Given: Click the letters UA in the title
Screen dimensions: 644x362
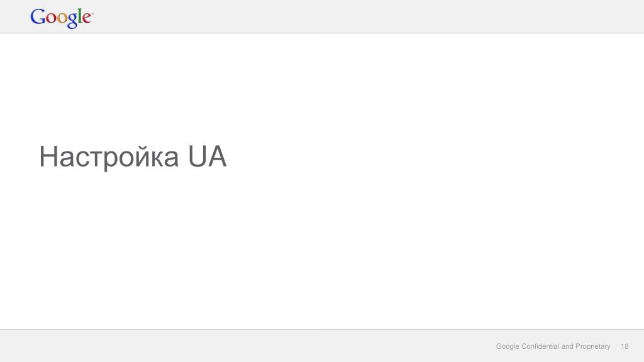Looking at the screenshot, I should point(208,156).
